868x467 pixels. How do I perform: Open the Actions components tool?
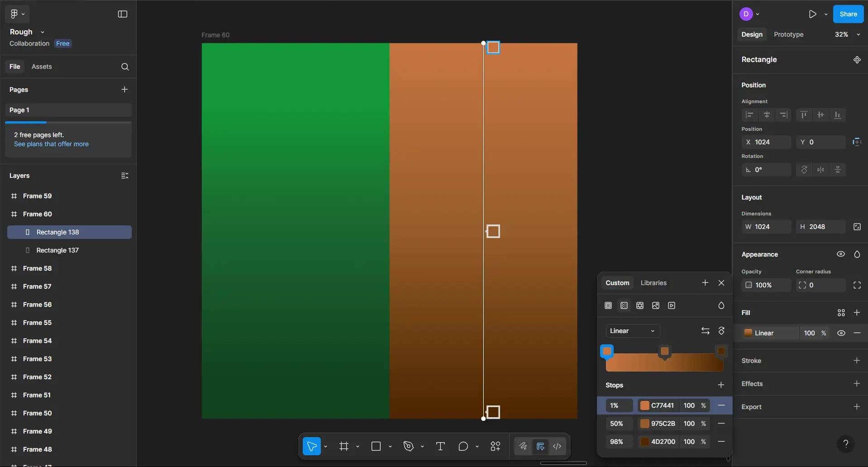click(x=496, y=447)
